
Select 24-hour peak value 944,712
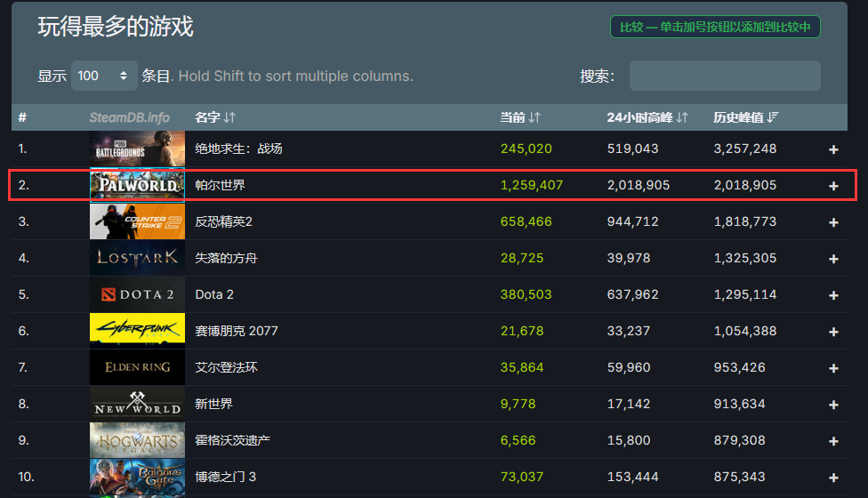(x=632, y=222)
